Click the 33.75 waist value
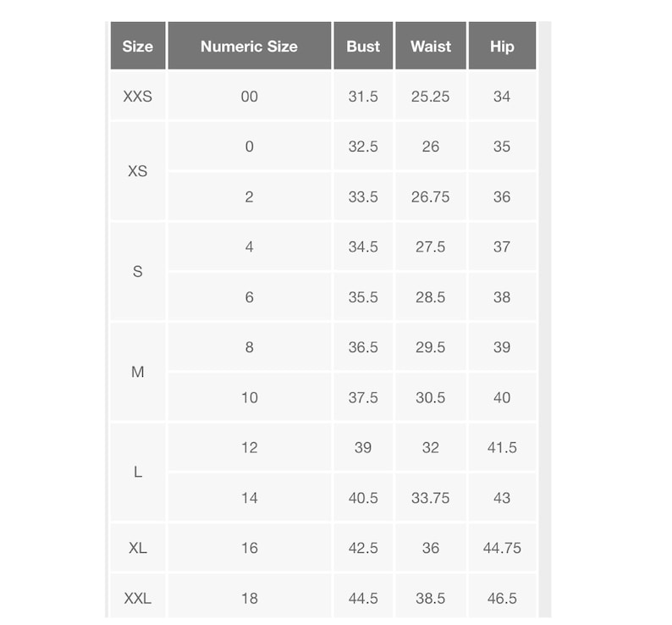672x625 pixels. (430, 498)
